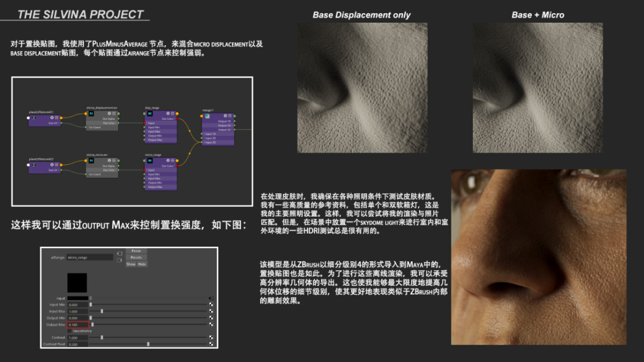This screenshot has width=644, height=362.
Task: Toggle view mode icon on silvina_micro.exr node
Action: pyautogui.click(x=114, y=160)
